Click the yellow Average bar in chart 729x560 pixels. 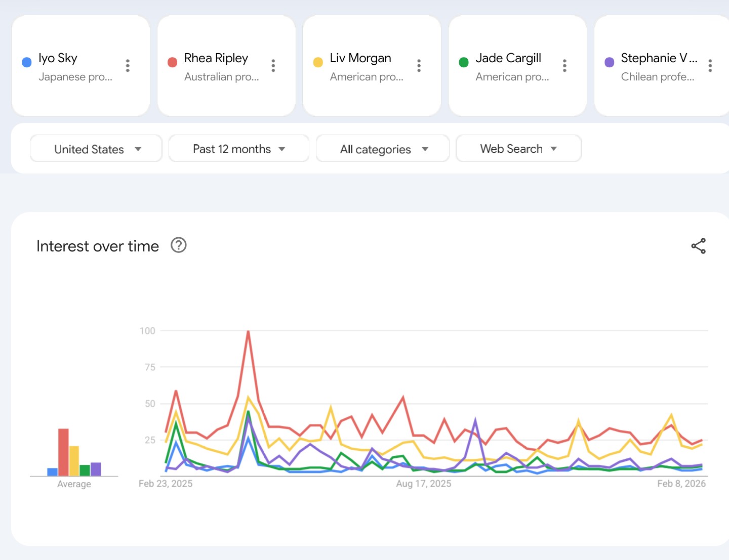(x=74, y=460)
